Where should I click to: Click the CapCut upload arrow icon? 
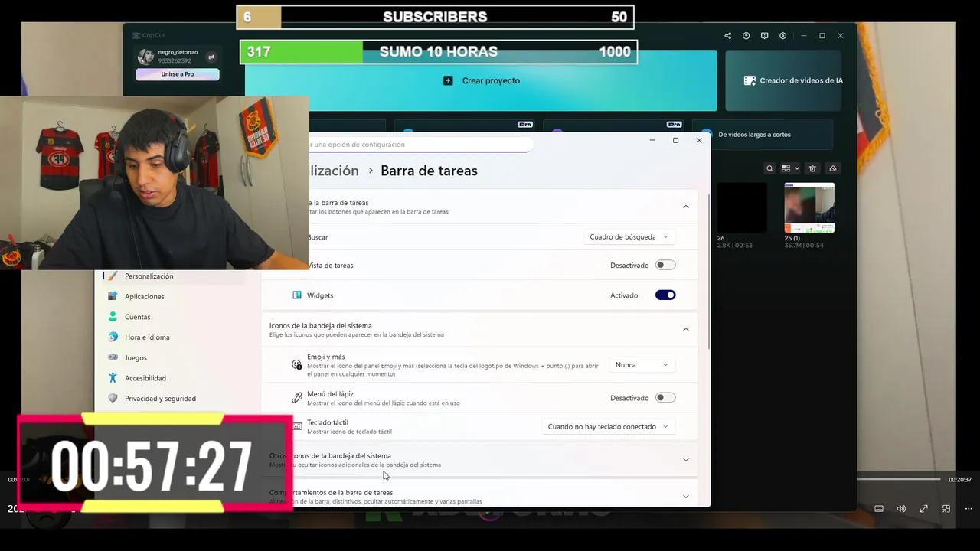point(746,36)
